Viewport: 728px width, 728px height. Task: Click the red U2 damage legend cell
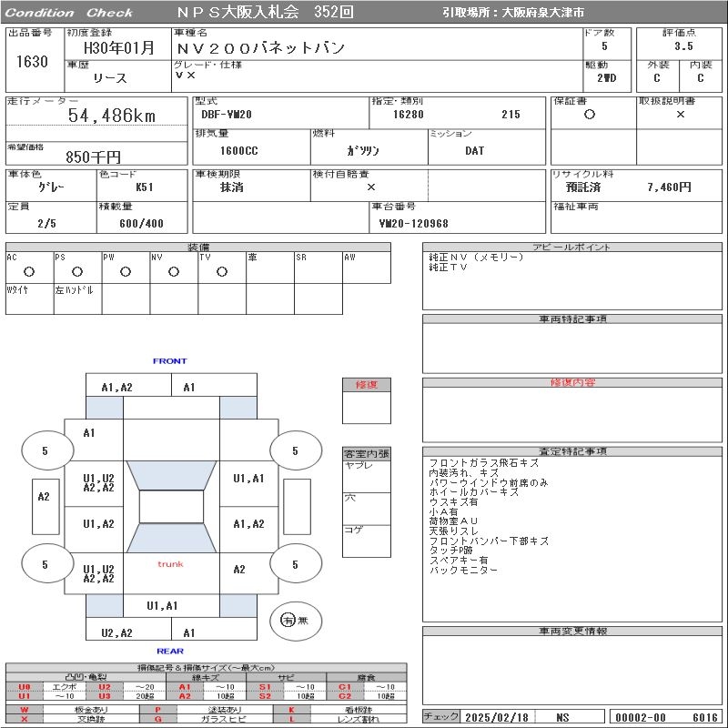pos(105,687)
